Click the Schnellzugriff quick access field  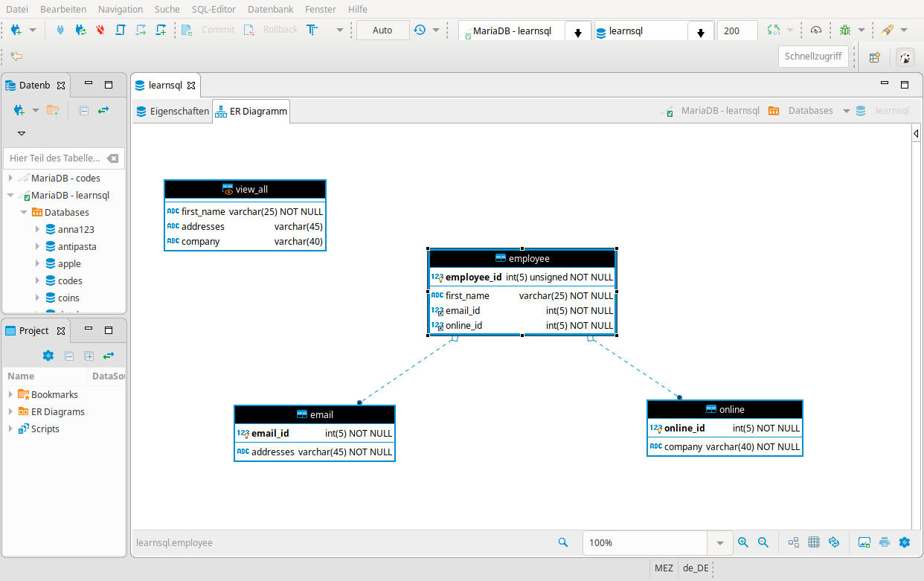813,57
